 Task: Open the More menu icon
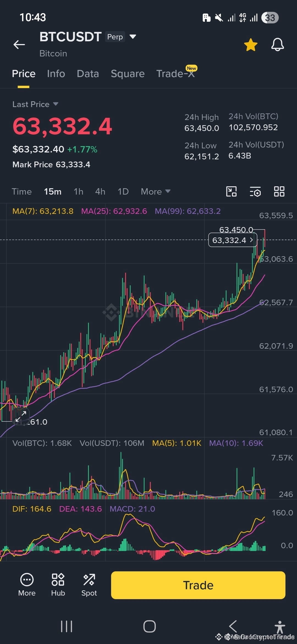point(27,585)
